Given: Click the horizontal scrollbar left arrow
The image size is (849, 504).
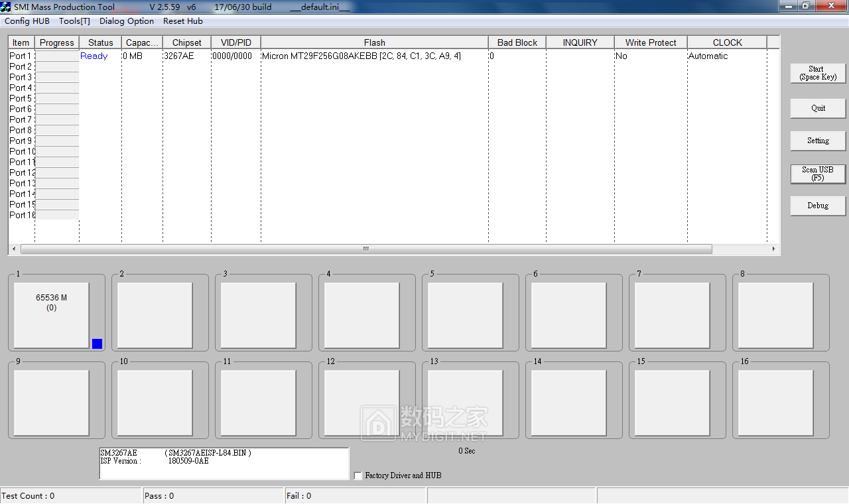Looking at the screenshot, I should click(x=14, y=249).
